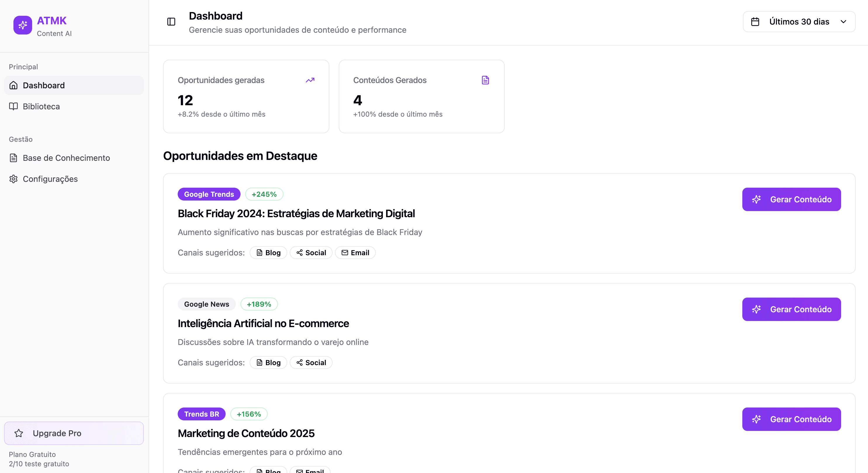
Task: Go to Base de Conhecimento
Action: point(66,158)
